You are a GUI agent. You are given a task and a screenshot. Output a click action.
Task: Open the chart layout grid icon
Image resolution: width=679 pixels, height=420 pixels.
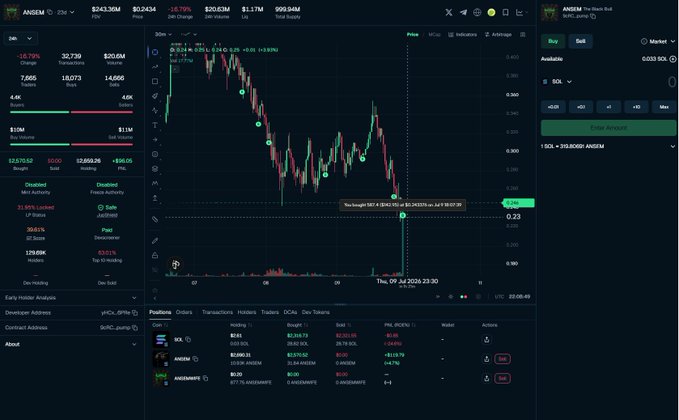[523, 35]
